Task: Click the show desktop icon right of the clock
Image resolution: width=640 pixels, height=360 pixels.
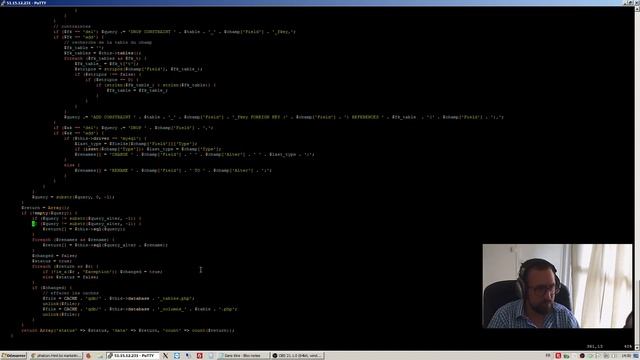Action: (636, 356)
